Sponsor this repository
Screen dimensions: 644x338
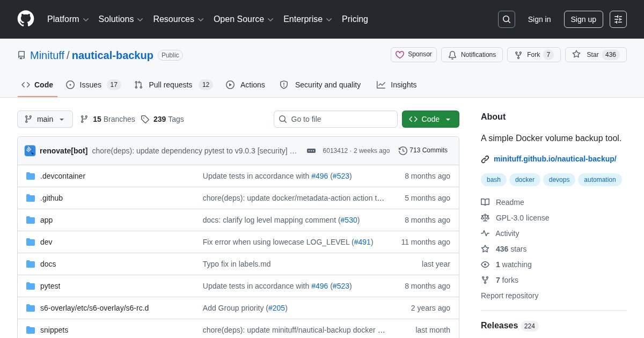[414, 55]
